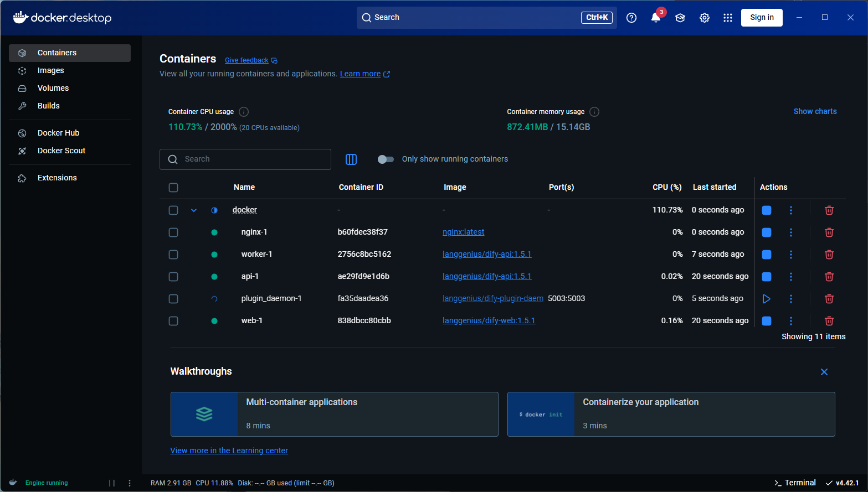Stop the nginx-1 container
This screenshot has width=868, height=492.
point(767,232)
